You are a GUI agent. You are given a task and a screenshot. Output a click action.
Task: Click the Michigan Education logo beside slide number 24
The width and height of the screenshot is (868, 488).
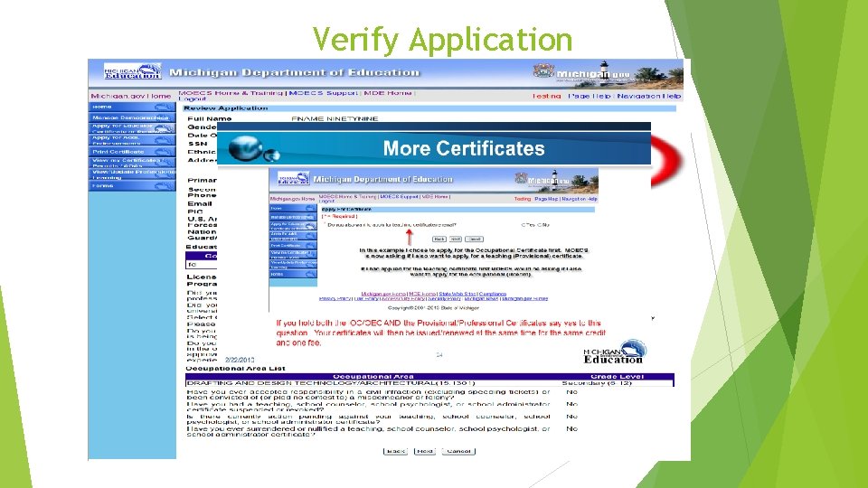(x=615, y=352)
